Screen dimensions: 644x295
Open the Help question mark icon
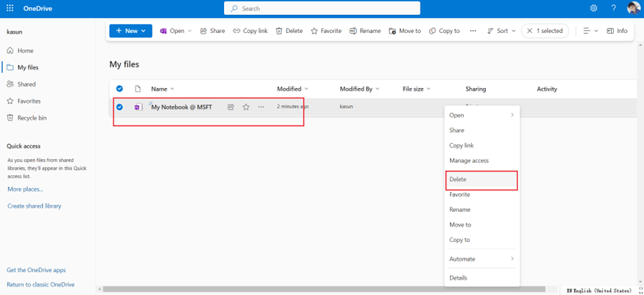click(614, 8)
